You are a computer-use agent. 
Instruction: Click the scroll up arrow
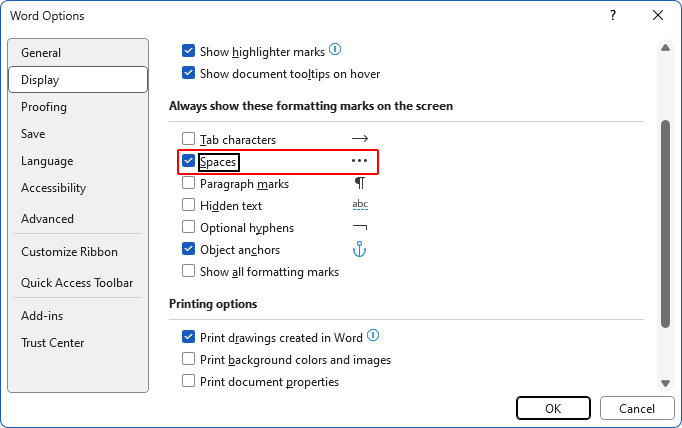click(665, 46)
